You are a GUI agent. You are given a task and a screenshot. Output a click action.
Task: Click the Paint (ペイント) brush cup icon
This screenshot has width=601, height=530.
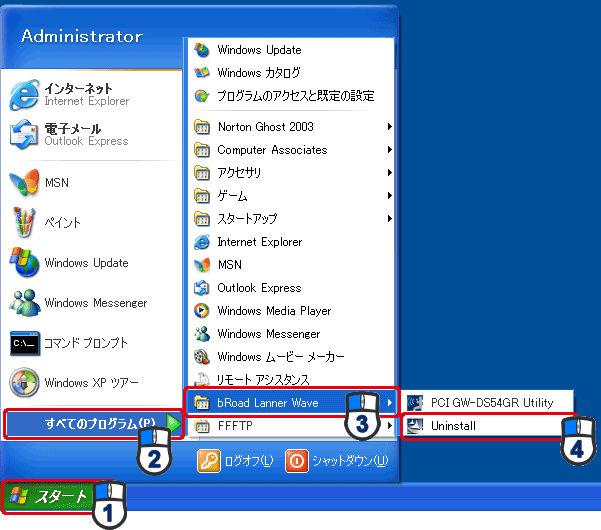click(24, 222)
